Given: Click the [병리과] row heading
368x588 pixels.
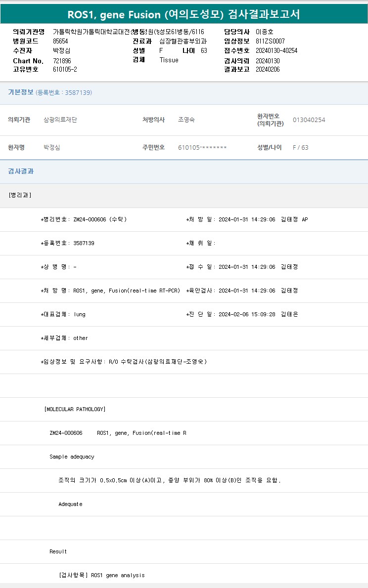Looking at the screenshot, I should point(20,195).
